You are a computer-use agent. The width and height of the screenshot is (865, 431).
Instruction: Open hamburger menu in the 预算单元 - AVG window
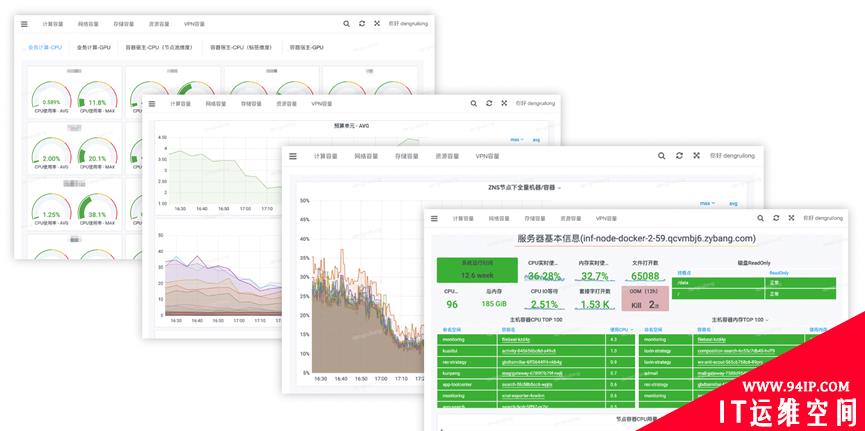[152, 103]
